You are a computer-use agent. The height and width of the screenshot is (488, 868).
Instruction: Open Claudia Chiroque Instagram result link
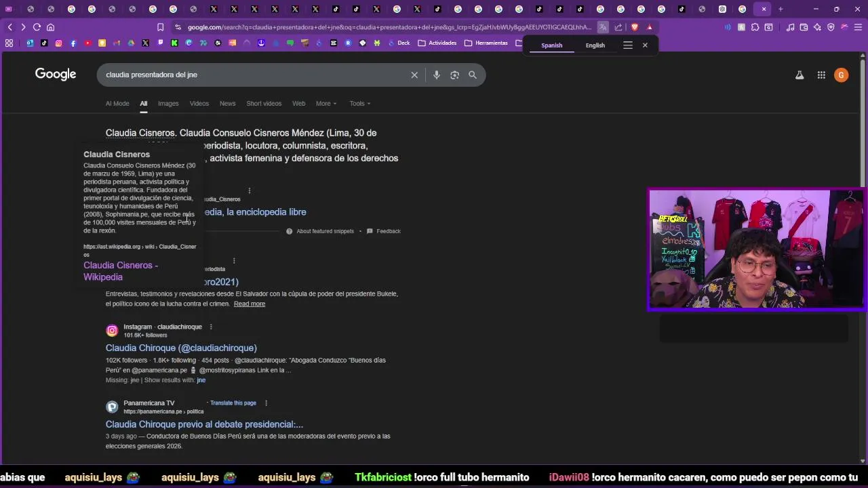point(181,348)
